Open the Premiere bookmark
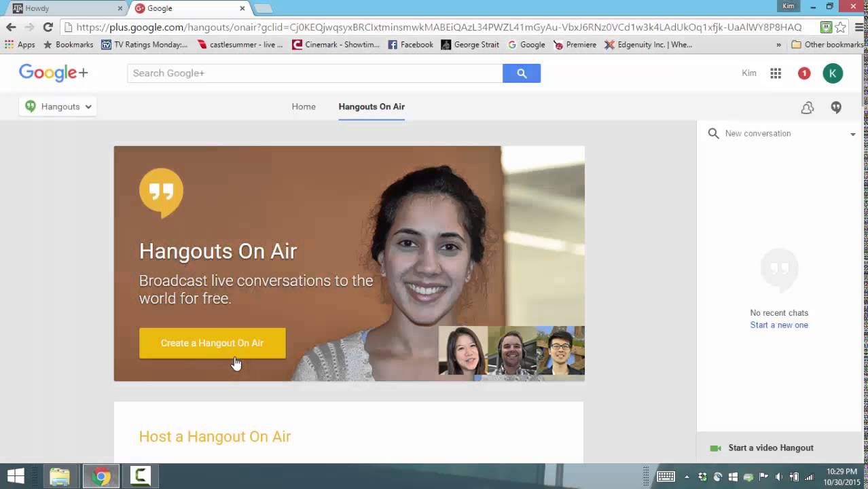Viewport: 868px width, 489px height. point(575,45)
